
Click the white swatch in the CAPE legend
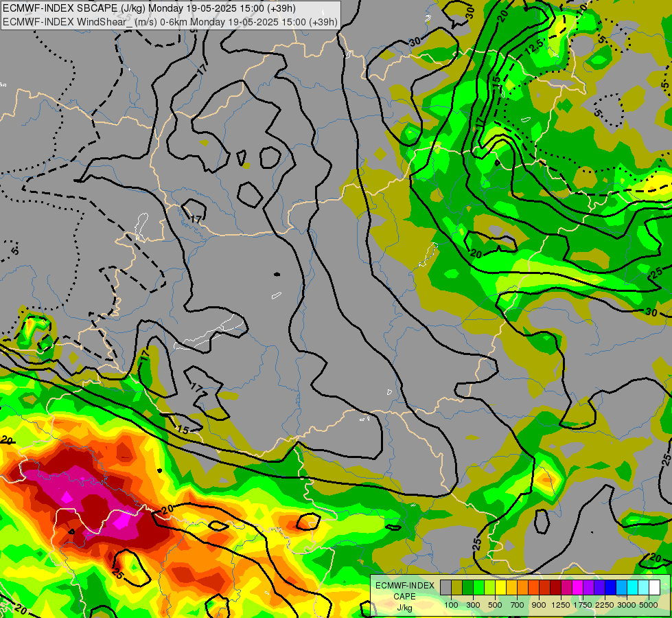[654, 587]
